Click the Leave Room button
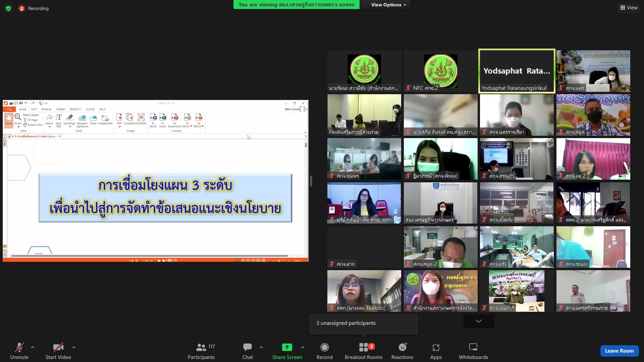 [x=619, y=351]
